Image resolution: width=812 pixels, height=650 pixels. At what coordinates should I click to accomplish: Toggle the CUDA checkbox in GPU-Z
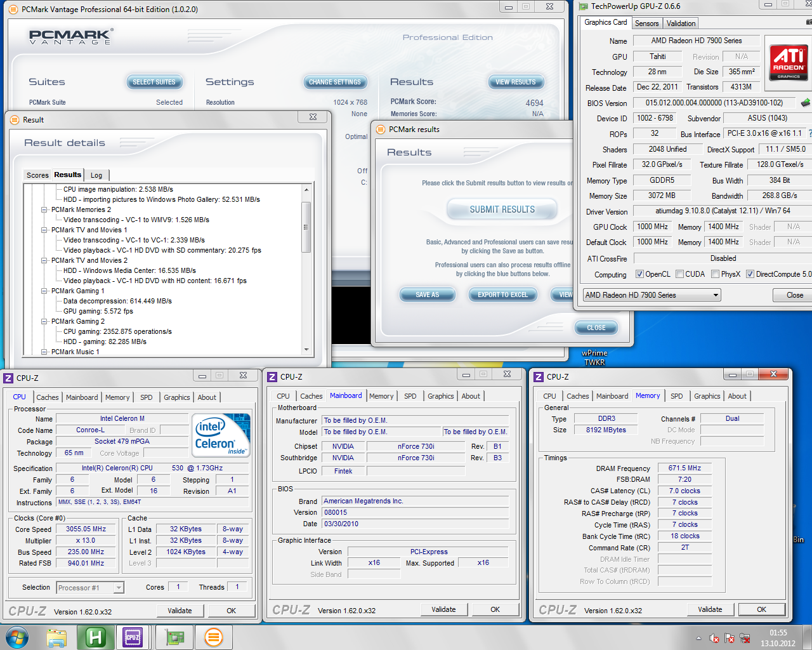679,274
